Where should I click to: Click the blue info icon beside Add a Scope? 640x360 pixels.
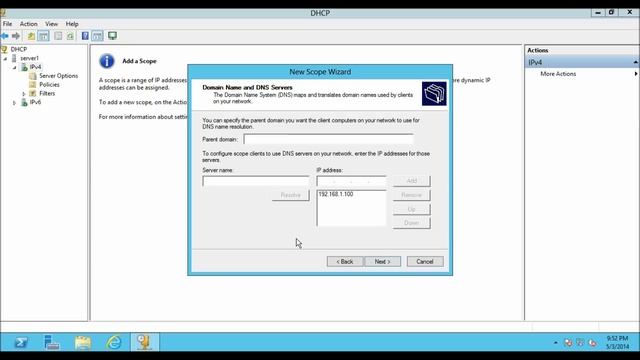107,61
